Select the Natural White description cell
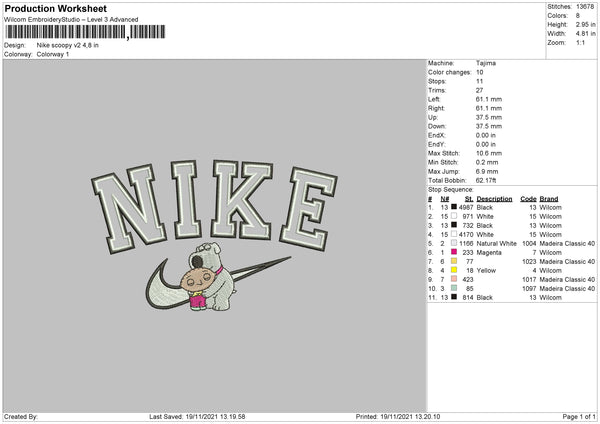600x424 pixels. (496, 243)
